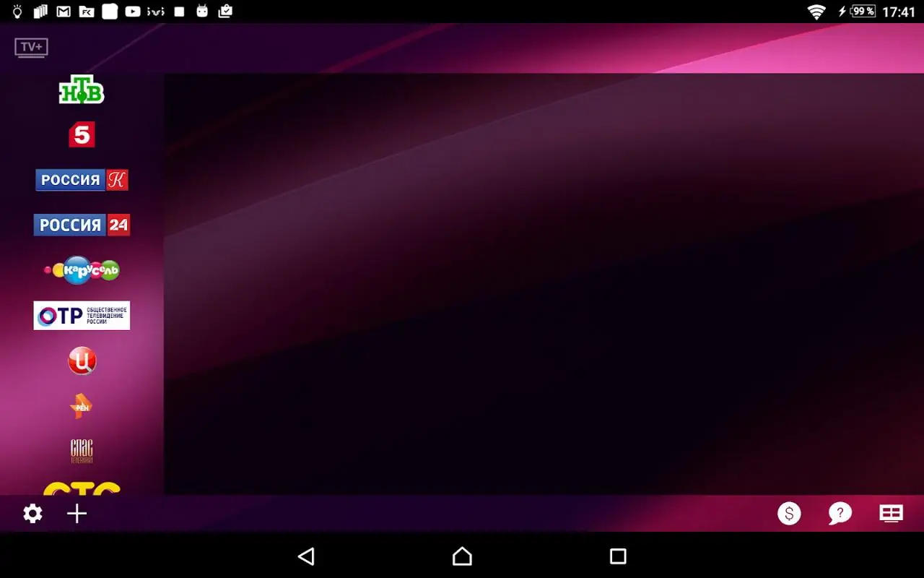Tap the Wi-Fi status icon
The width and height of the screenshot is (924, 578).
[816, 12]
